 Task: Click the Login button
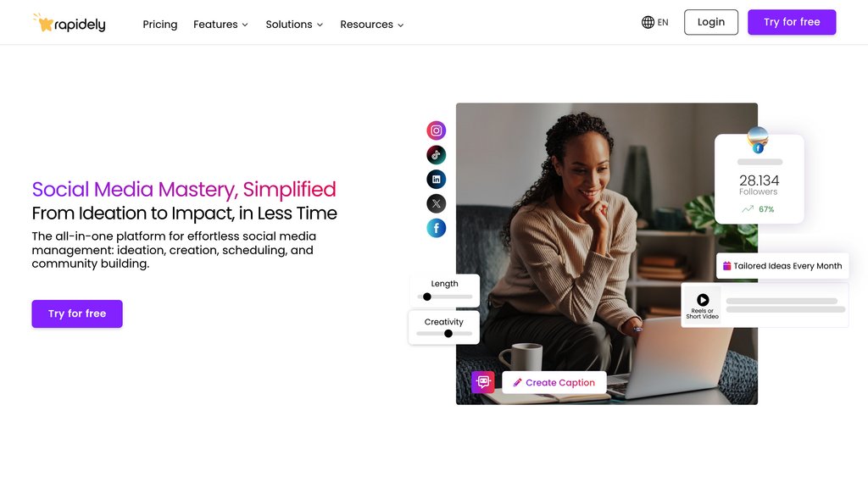[711, 22]
